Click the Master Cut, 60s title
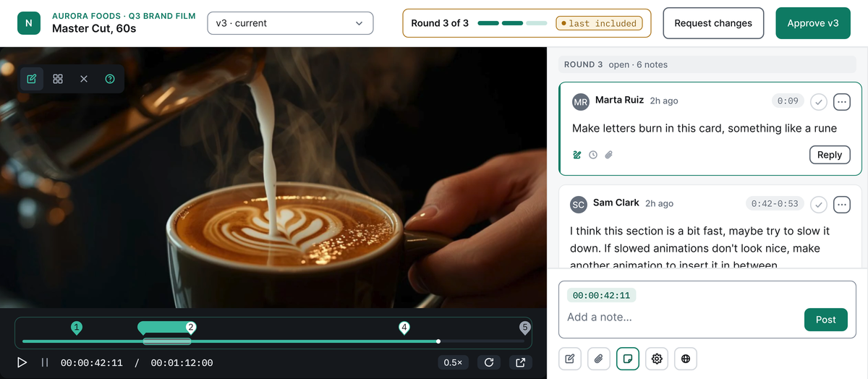 point(94,29)
